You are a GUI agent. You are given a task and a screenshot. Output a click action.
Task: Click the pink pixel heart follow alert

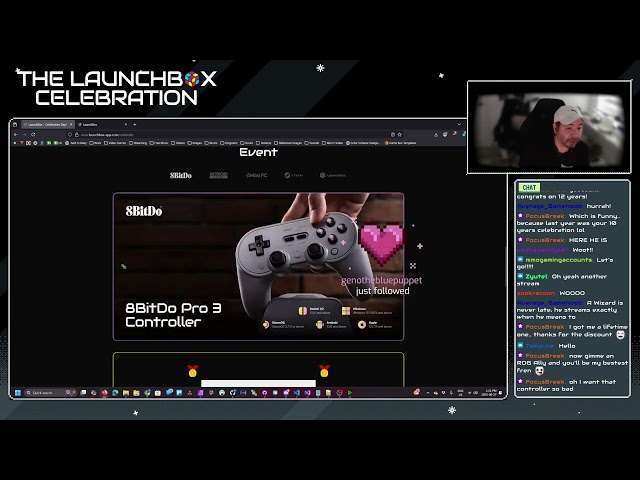click(x=381, y=244)
